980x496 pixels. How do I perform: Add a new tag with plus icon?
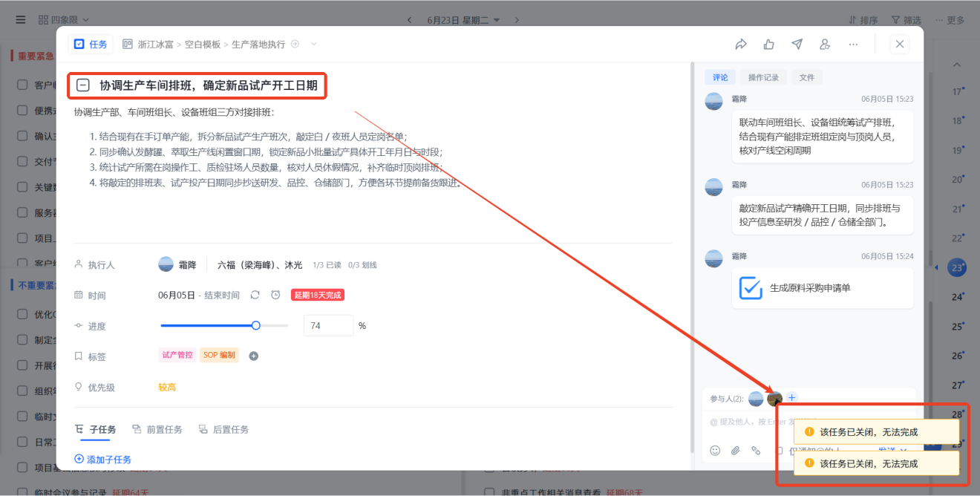point(253,356)
